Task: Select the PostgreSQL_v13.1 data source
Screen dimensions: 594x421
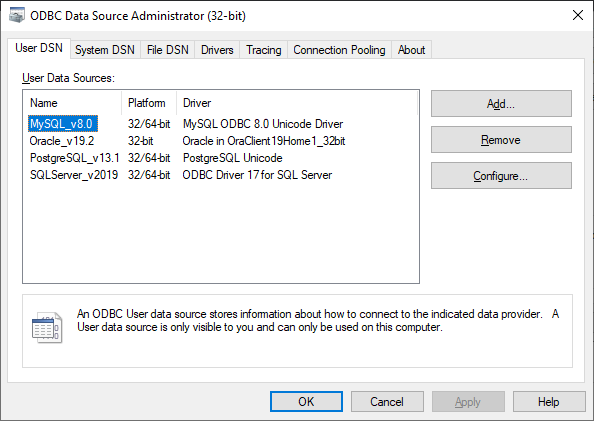Action: 75,158
